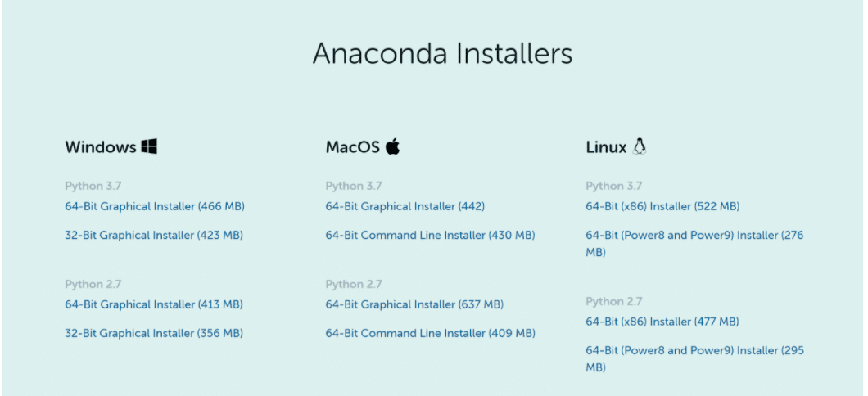
Task: Download MacOS Python 3.7 64-Bit Graphical Installer
Action: [405, 206]
